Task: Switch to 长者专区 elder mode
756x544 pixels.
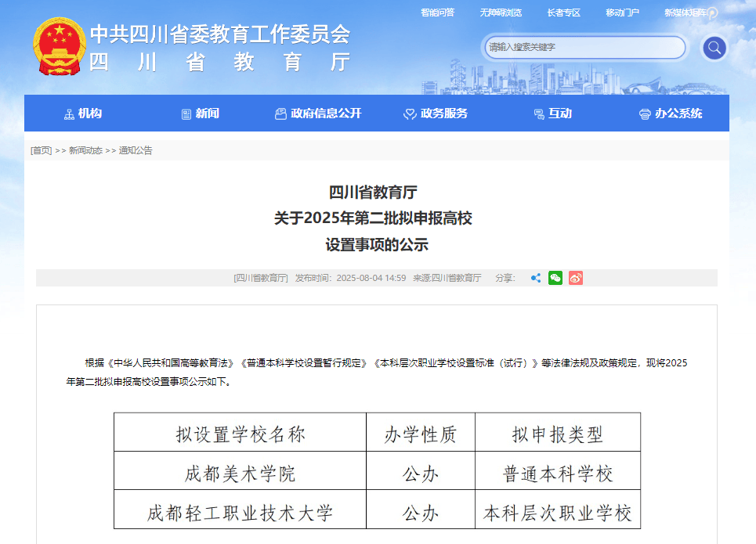Action: (563, 13)
